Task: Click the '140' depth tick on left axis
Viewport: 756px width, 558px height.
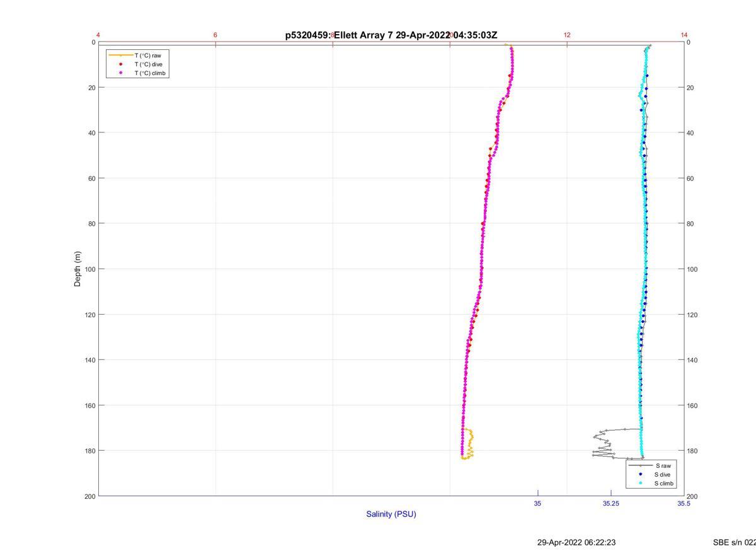Action: (x=89, y=360)
